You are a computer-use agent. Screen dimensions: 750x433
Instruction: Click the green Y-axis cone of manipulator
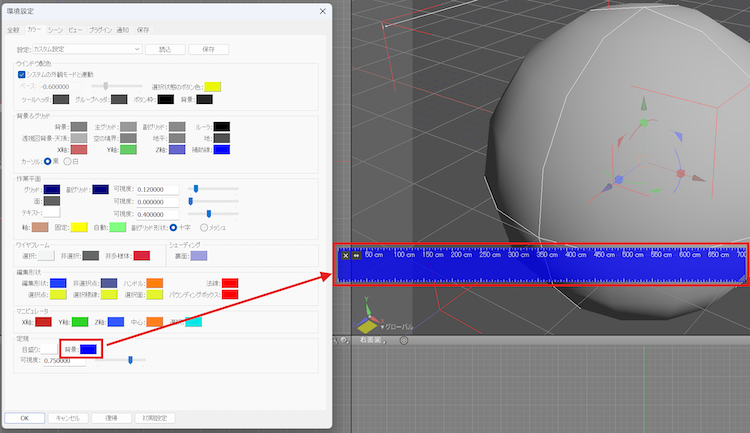[644, 104]
